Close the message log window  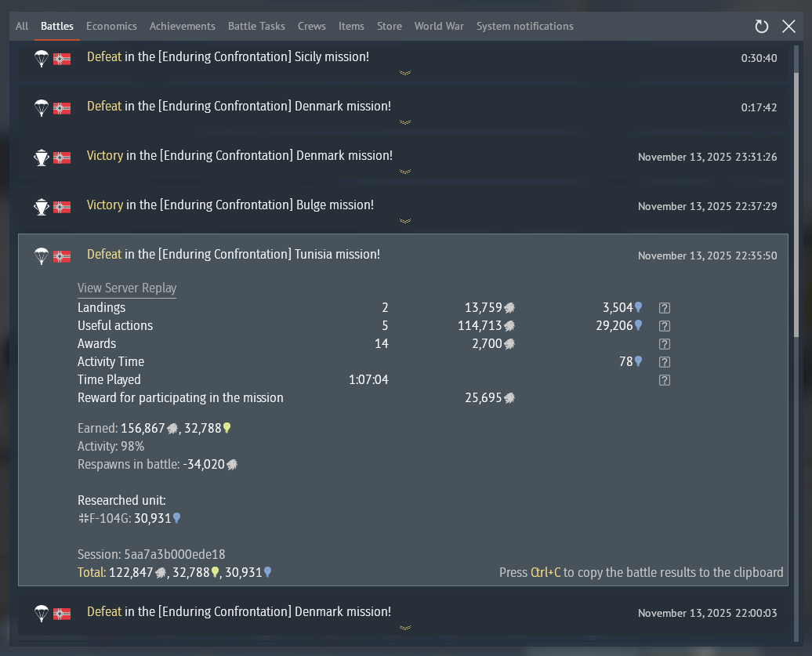click(x=789, y=27)
